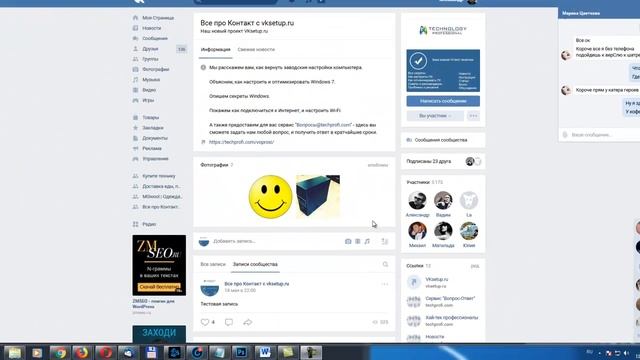Open the computer case photo thumbnail
This screenshot has width=640, height=360.
tap(318, 196)
